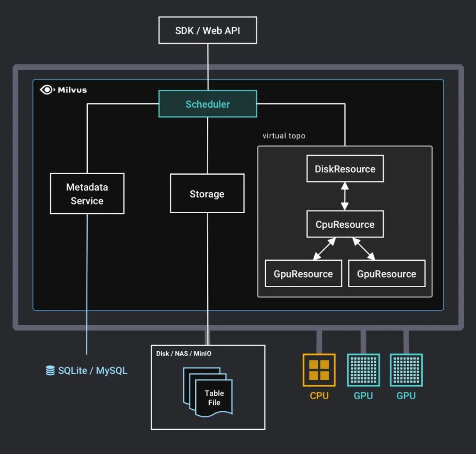This screenshot has height=454, width=476.
Task: Select the orange CPU chip icon
Action: click(x=319, y=371)
